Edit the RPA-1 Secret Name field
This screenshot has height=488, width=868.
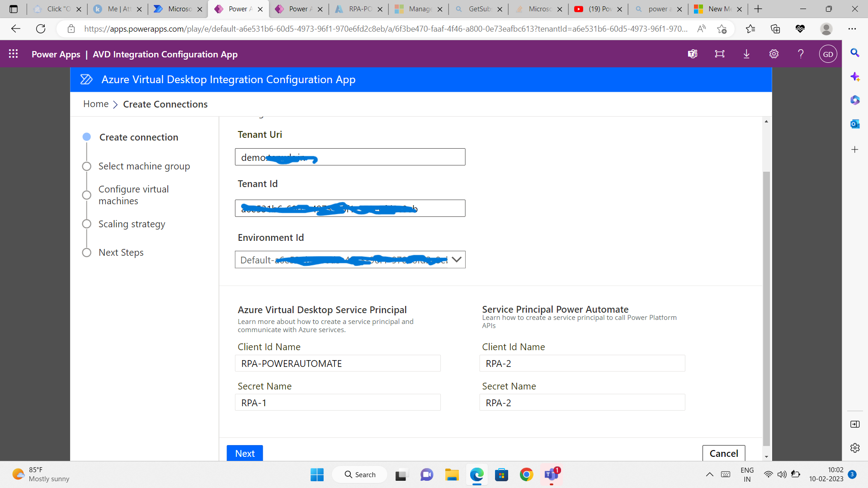(338, 403)
